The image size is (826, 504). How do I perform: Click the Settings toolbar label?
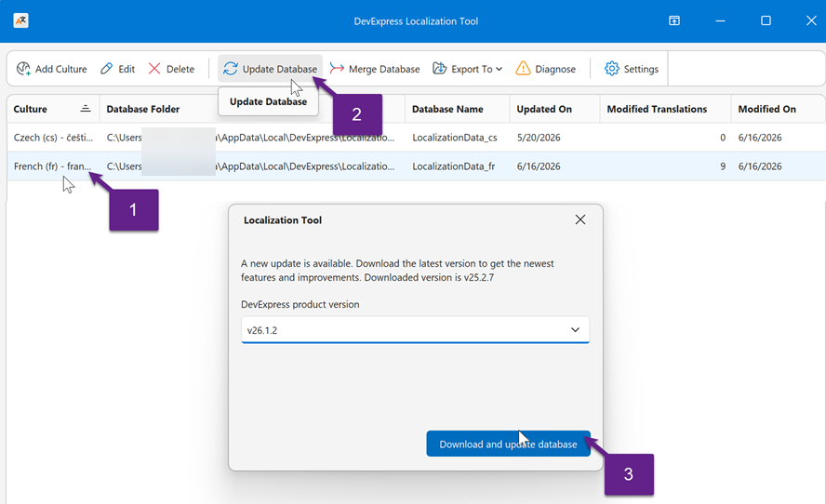coord(641,69)
